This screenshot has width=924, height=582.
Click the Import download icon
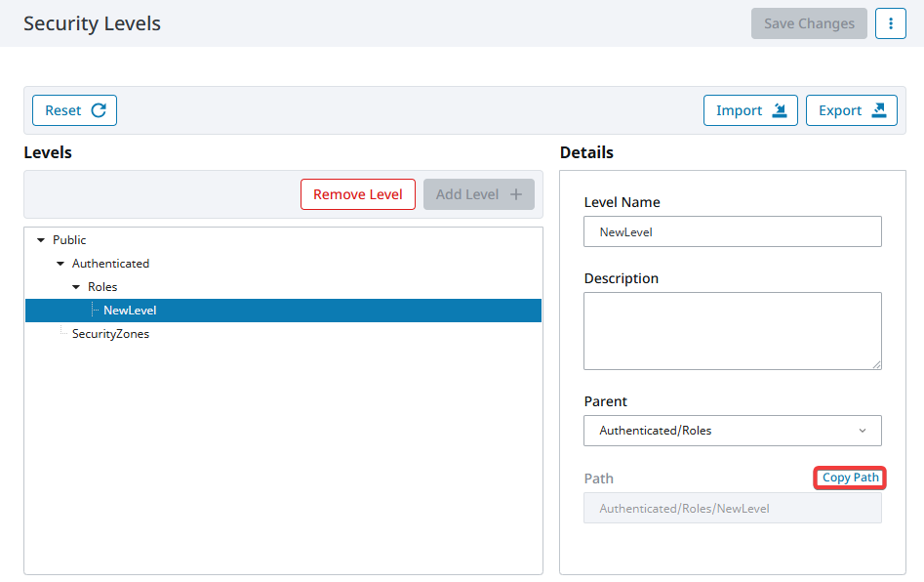pos(779,110)
